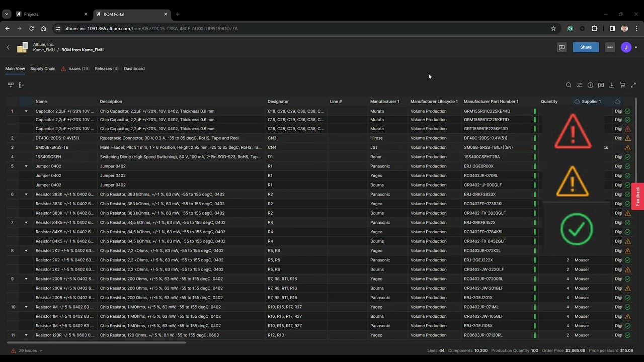Click the BOM project folder icon

point(22,47)
